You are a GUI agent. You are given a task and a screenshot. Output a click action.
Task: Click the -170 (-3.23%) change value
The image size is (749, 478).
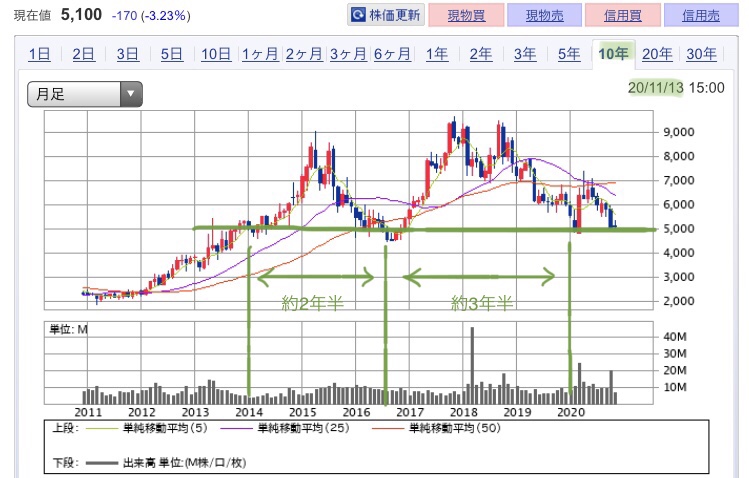[151, 16]
